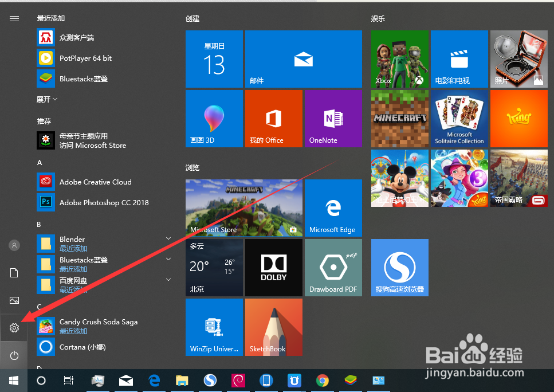Open the user account icon in the sidebar
Screen dimensions: 554x392
[x=14, y=245]
